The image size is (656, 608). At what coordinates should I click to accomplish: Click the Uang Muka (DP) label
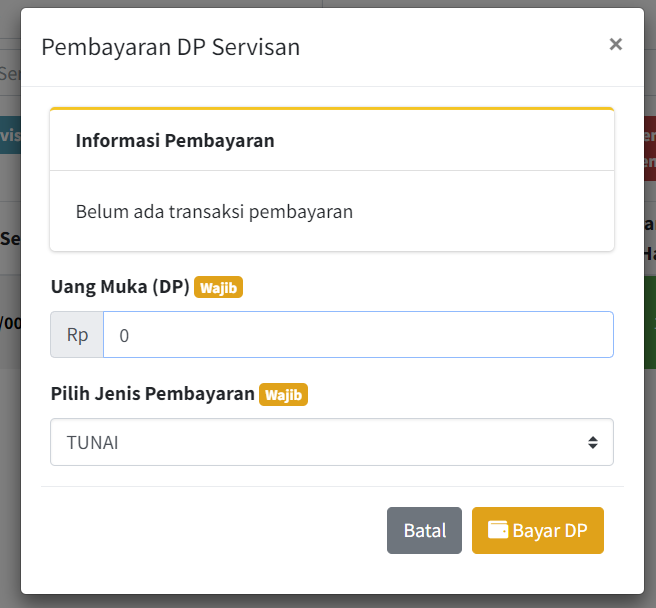[x=120, y=288]
